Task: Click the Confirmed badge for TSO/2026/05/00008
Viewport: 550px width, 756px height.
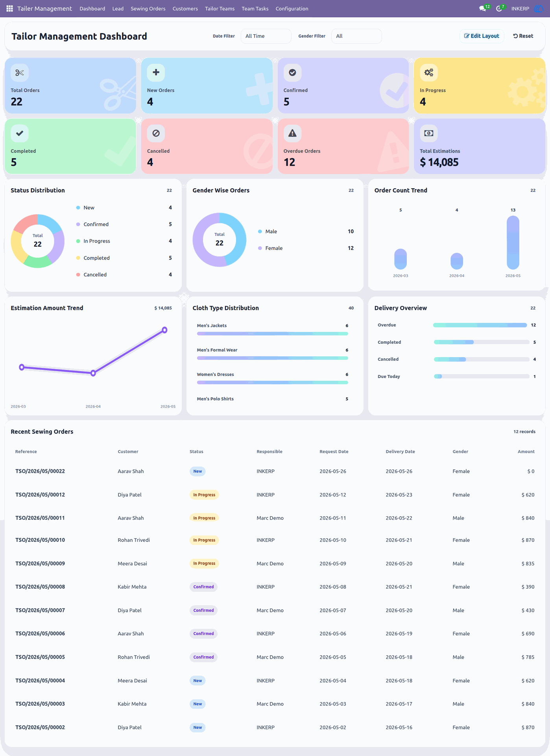Action: click(203, 587)
